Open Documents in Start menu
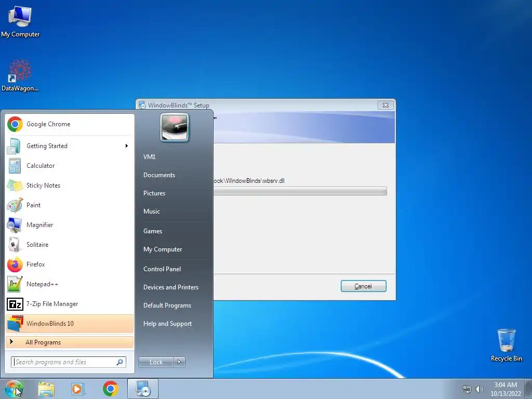The image size is (532, 399). tap(159, 175)
